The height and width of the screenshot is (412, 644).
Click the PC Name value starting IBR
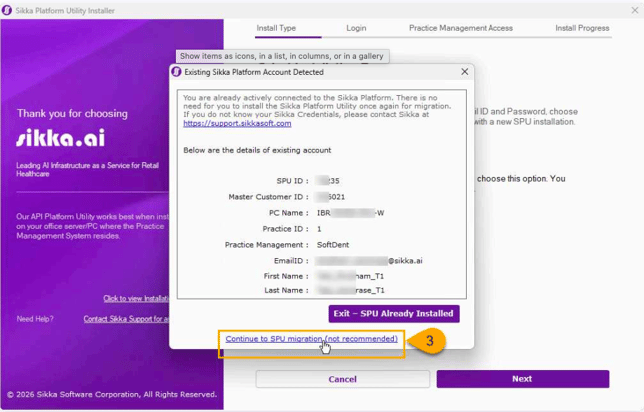click(x=350, y=213)
